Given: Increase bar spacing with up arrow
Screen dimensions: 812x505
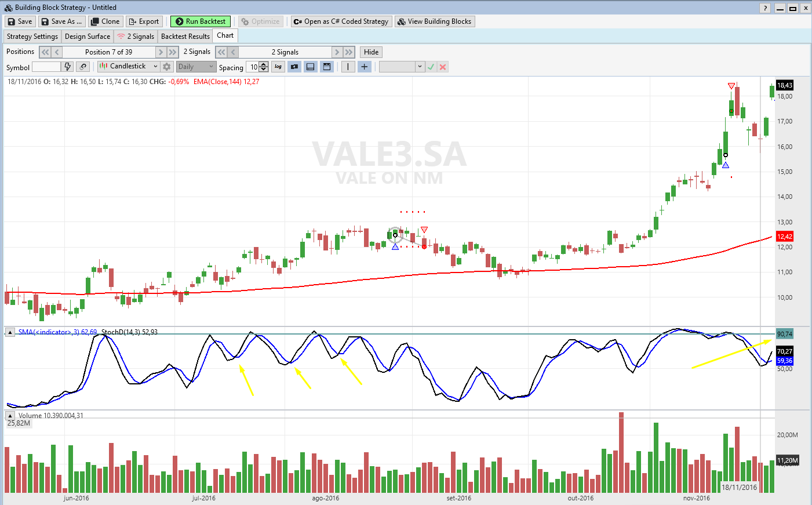Looking at the screenshot, I should click(264, 64).
